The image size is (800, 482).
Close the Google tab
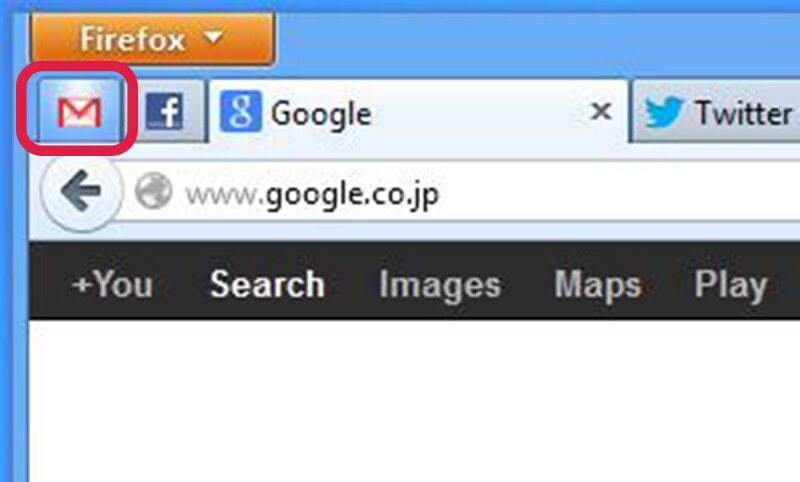pos(601,111)
